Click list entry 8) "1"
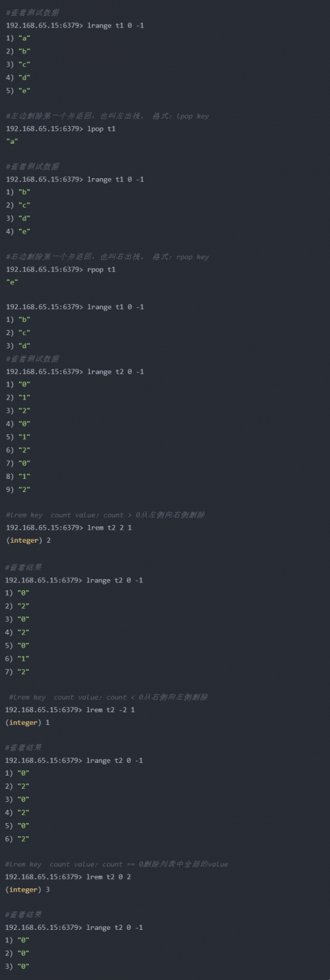330x980 pixels. 18,476
